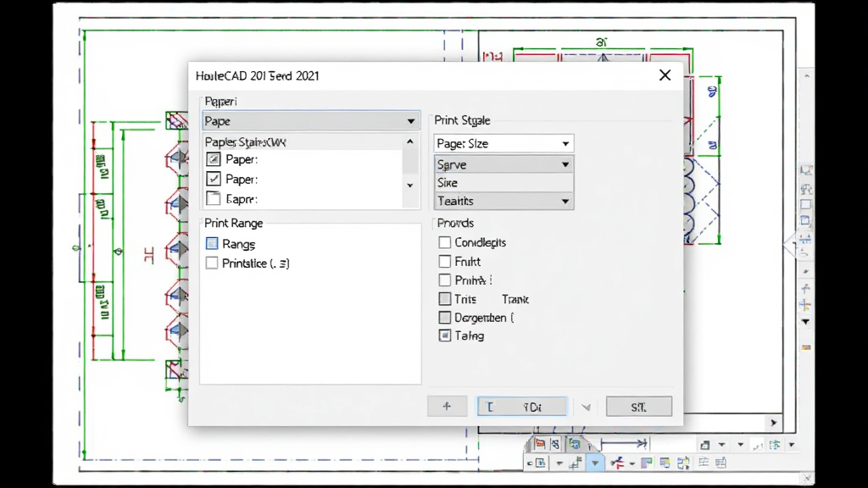
Task: Close the HouteCAD print dialog
Action: [665, 75]
